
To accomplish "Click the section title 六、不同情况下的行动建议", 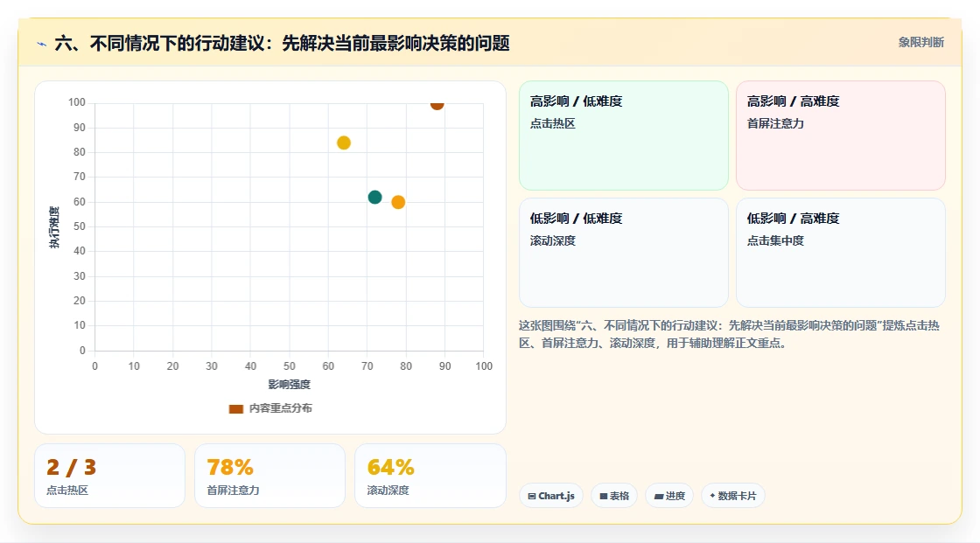I will point(283,44).
